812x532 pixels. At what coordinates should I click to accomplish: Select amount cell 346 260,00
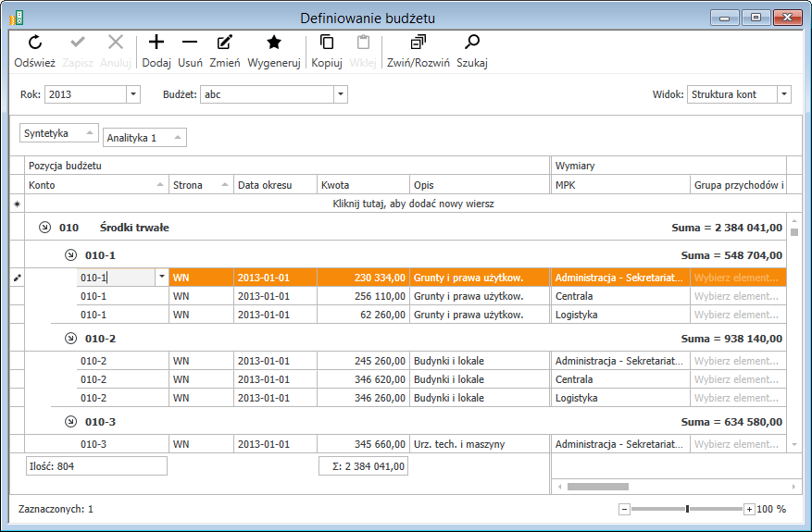tap(364, 398)
